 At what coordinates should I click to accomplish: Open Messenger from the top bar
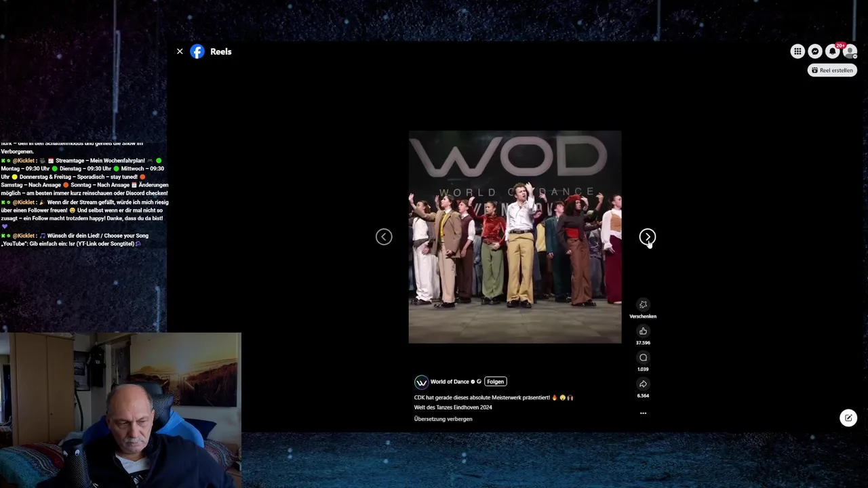click(815, 52)
